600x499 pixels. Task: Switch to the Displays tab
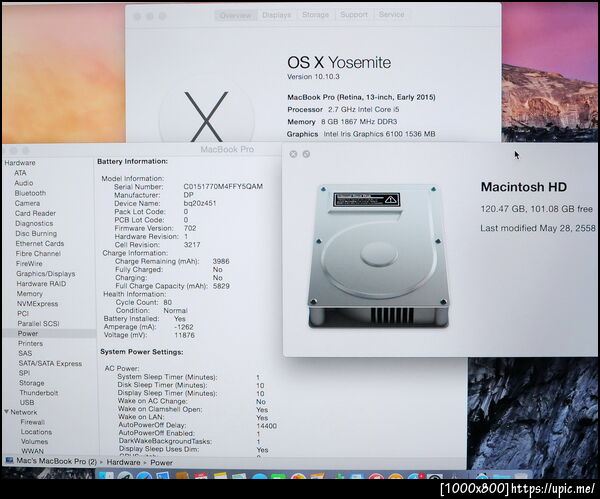tap(277, 15)
